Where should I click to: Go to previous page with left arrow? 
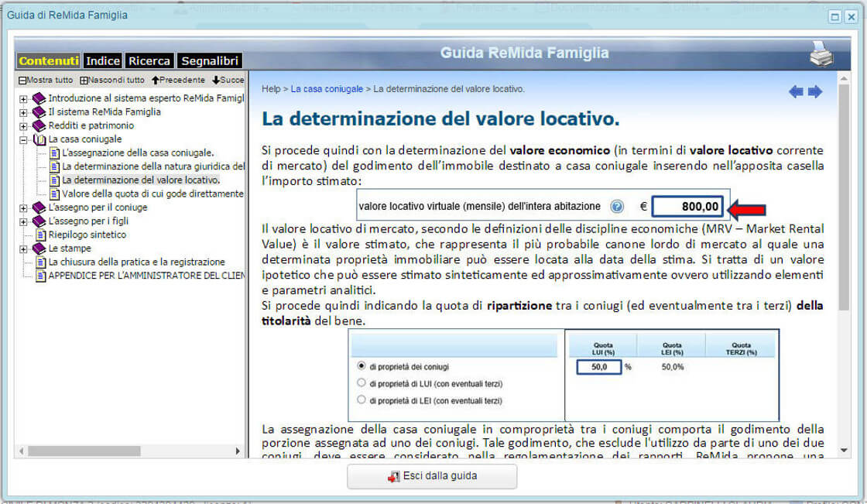point(797,92)
